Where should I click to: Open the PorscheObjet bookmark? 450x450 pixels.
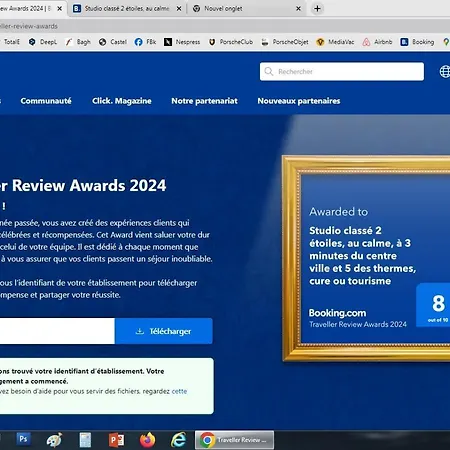point(285,42)
